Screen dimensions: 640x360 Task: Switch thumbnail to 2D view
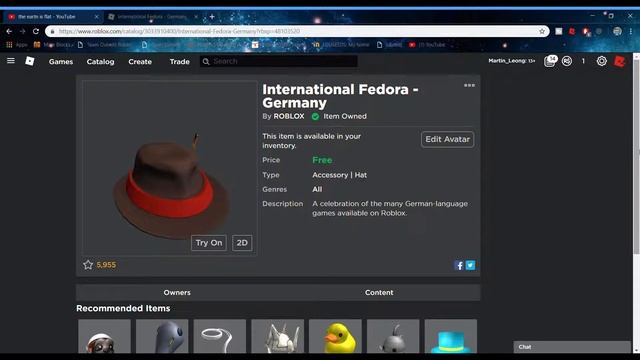pos(242,243)
